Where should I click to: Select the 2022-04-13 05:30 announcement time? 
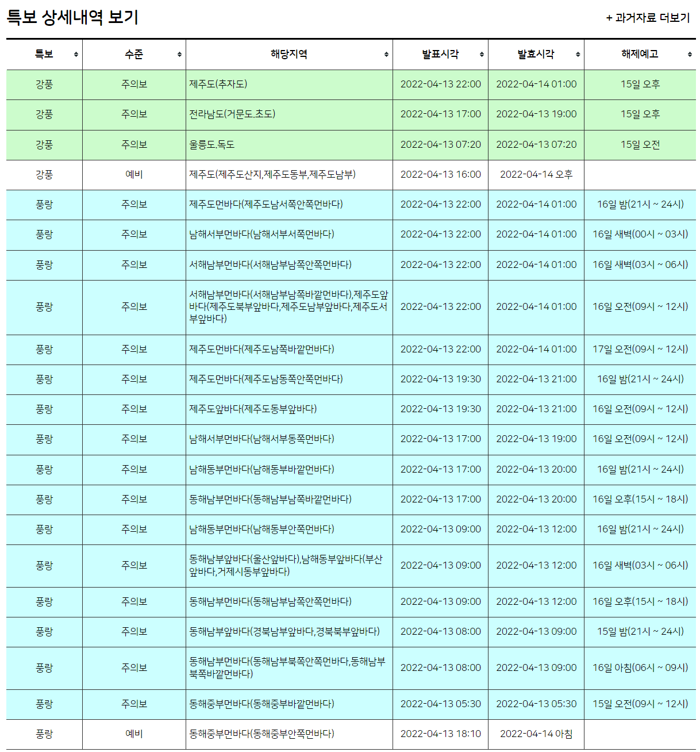(440, 704)
